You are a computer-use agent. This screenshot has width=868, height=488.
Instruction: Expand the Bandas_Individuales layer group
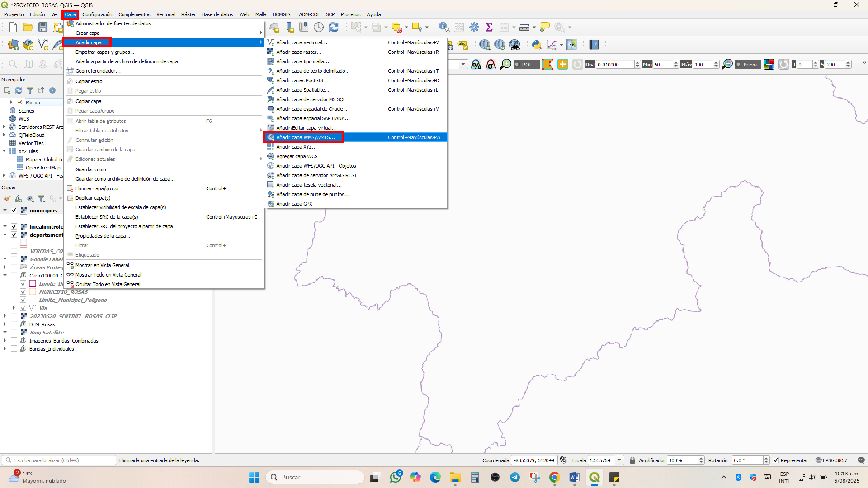tap(5, 349)
